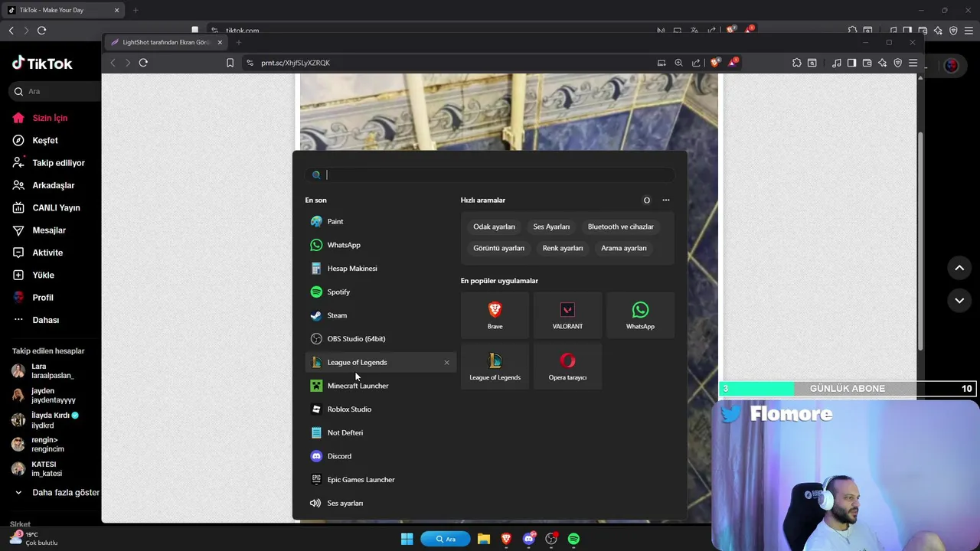Bookmark the pmt.sc page
Image resolution: width=980 pixels, height=551 pixels.
230,63
